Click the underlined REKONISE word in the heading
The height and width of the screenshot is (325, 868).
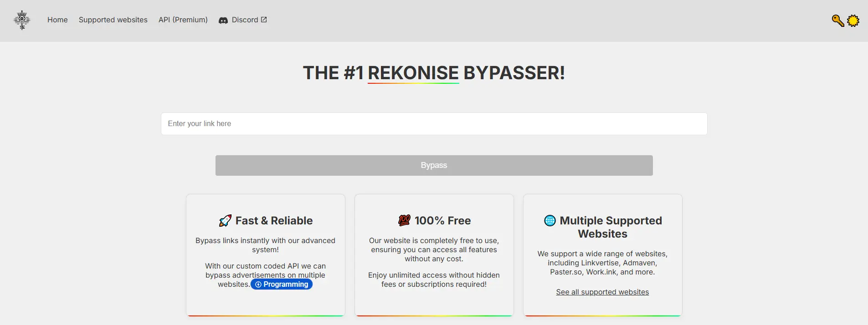tap(413, 73)
